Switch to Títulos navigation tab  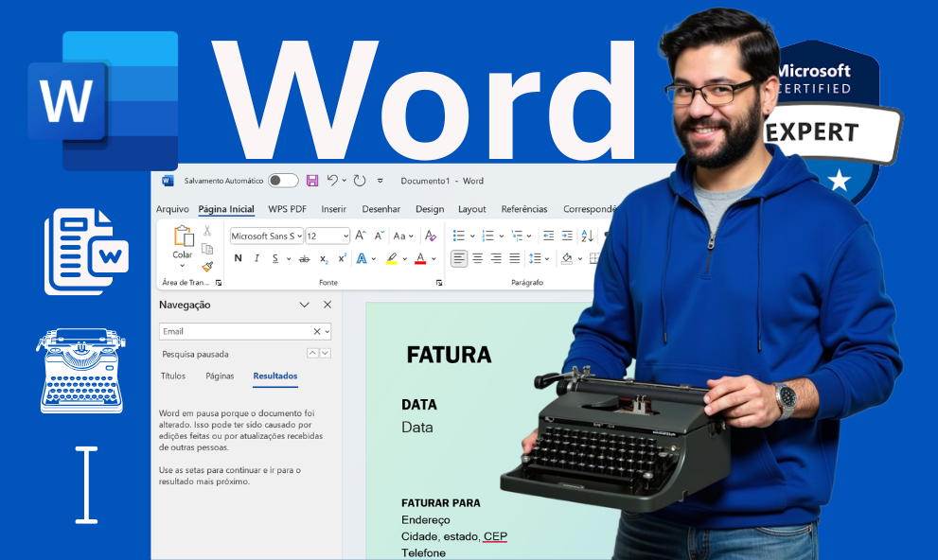tap(173, 376)
